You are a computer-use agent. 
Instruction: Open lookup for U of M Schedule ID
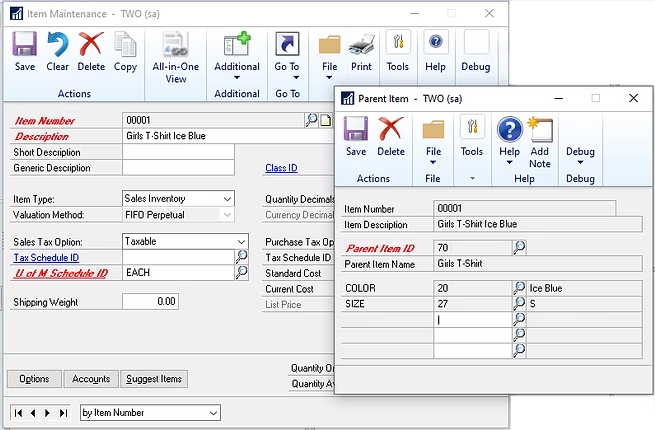coord(241,272)
